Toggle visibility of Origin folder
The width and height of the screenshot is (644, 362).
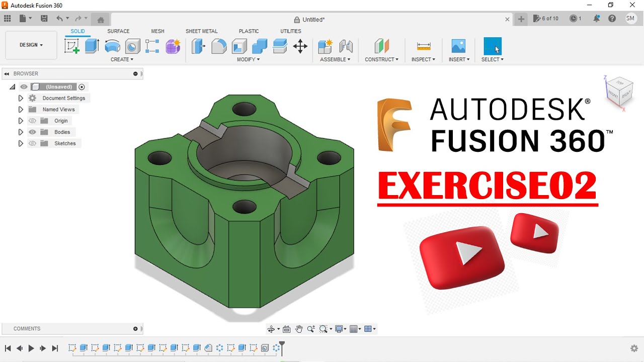pyautogui.click(x=32, y=121)
